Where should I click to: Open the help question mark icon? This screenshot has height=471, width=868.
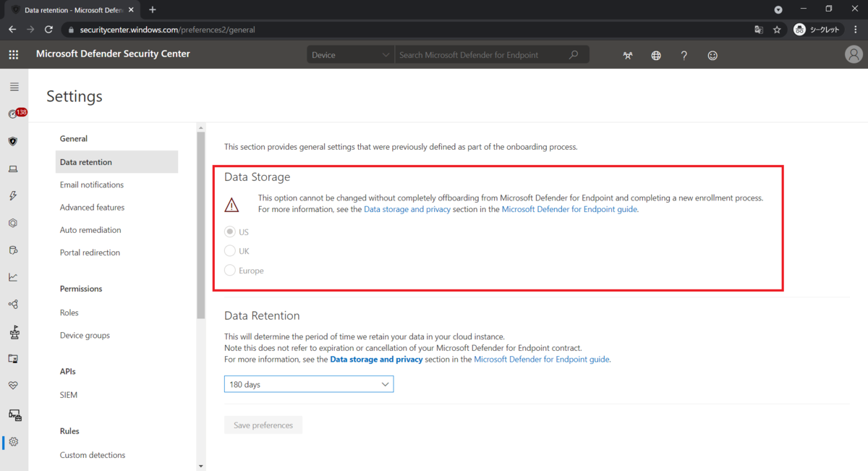tap(684, 56)
